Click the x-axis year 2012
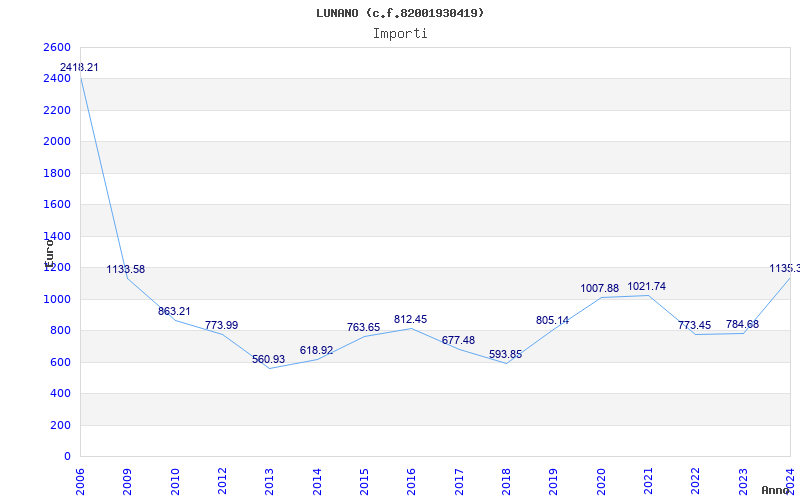This screenshot has height=500, width=800. (x=222, y=481)
